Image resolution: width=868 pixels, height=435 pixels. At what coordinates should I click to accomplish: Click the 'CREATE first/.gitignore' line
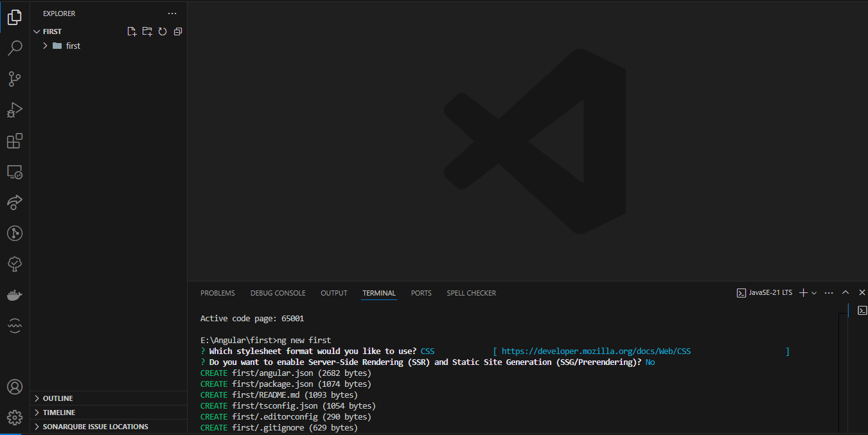click(279, 428)
